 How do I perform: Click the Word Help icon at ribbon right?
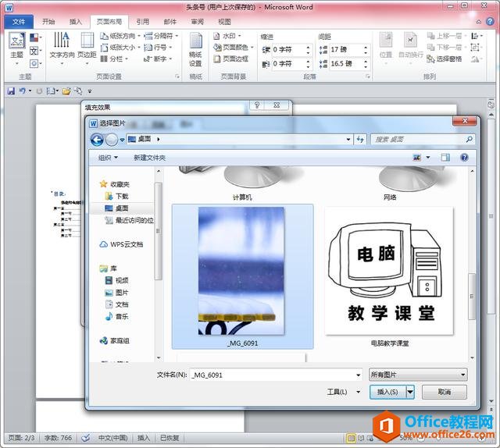(490, 22)
